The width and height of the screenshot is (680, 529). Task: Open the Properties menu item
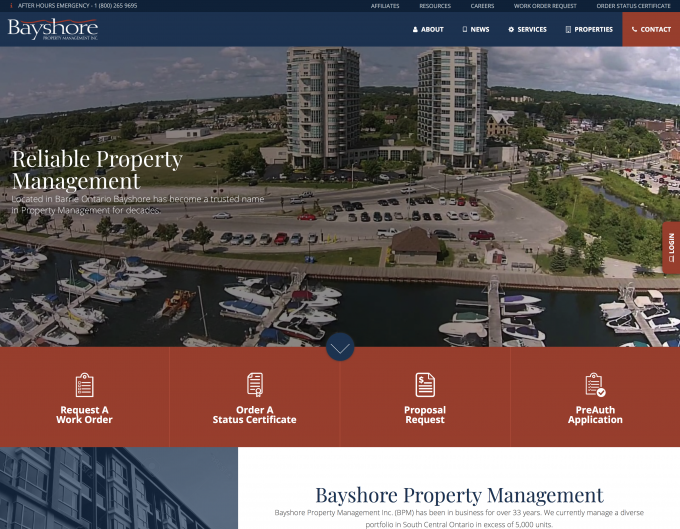(x=588, y=30)
